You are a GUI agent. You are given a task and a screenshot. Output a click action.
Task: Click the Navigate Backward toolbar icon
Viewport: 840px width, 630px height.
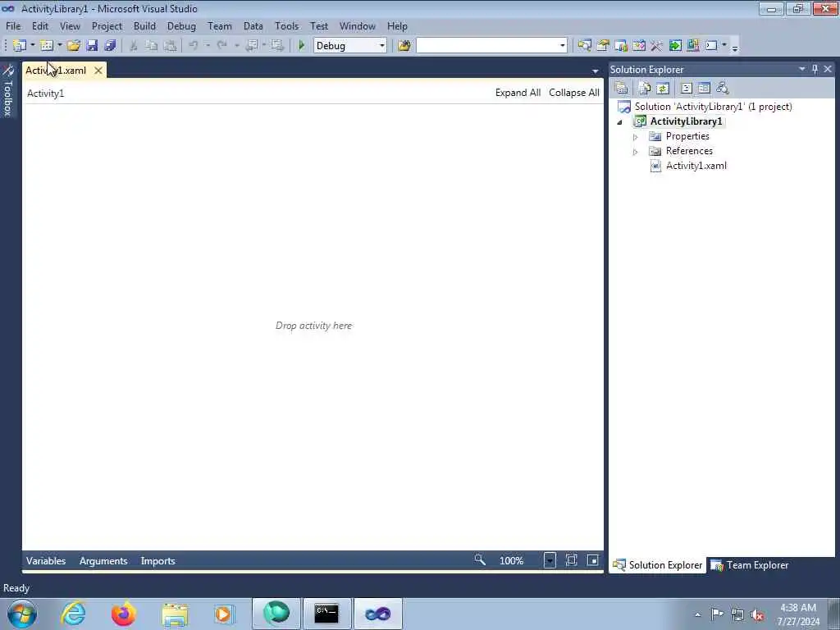[x=252, y=46]
